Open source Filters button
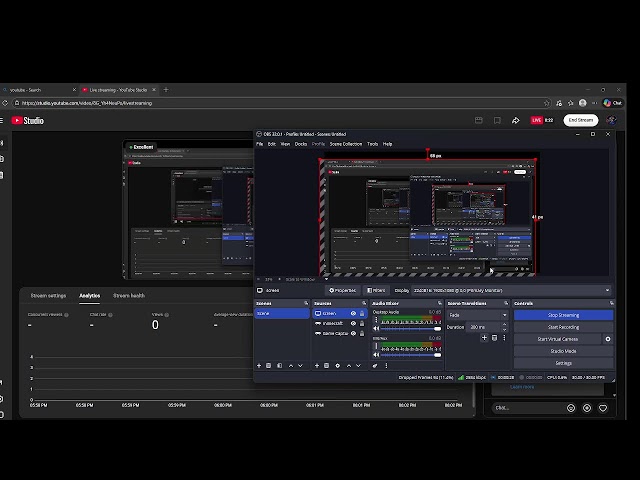The width and height of the screenshot is (640, 480). coord(376,291)
